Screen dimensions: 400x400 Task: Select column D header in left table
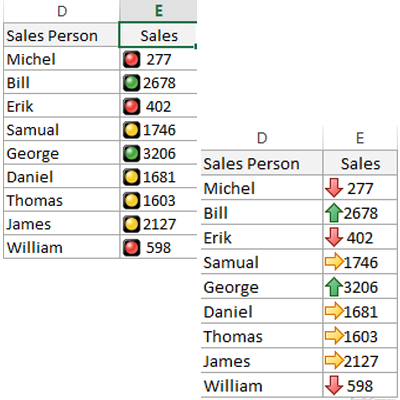[62, 11]
